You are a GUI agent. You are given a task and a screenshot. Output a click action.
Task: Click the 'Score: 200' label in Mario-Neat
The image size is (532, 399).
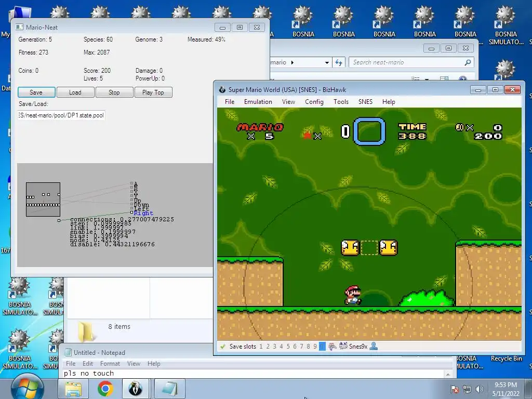coord(97,71)
